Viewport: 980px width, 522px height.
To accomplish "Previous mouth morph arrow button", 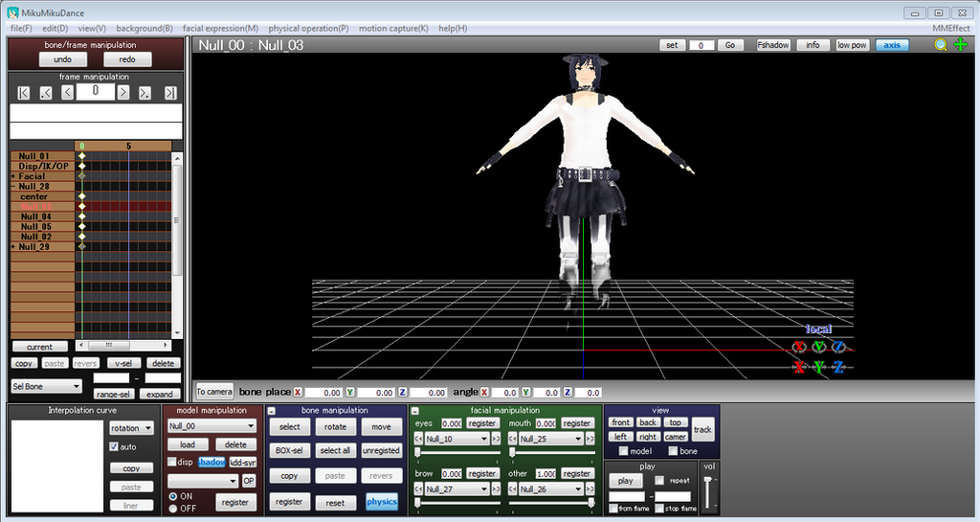I will 513,439.
